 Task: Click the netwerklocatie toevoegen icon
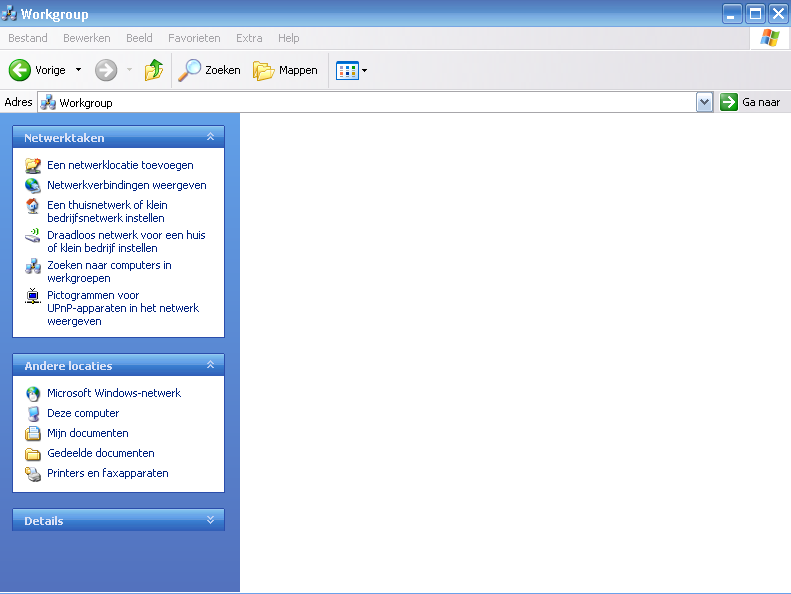[x=33, y=166]
